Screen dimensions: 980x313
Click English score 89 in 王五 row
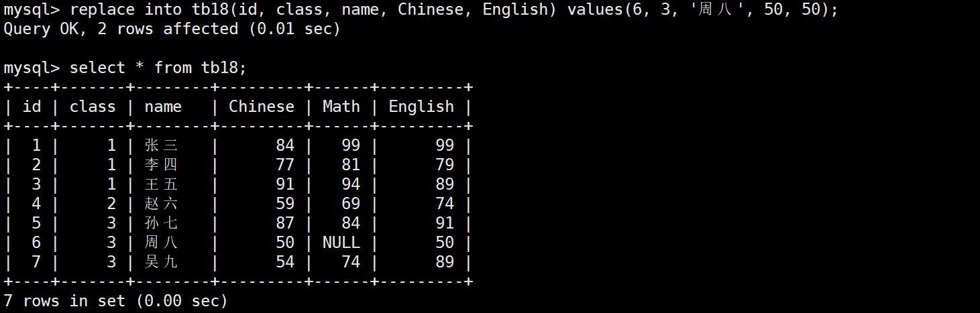pos(445,184)
